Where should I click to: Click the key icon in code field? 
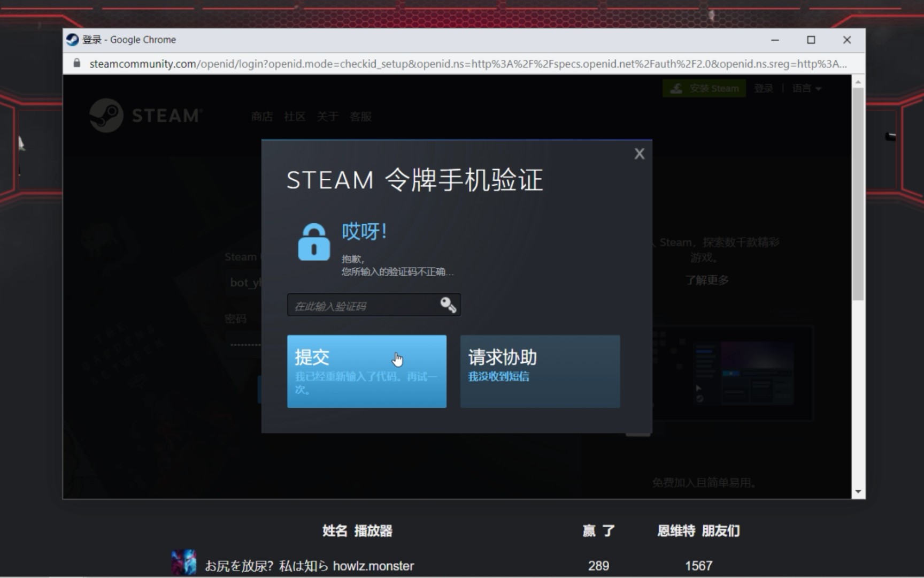[x=448, y=305]
